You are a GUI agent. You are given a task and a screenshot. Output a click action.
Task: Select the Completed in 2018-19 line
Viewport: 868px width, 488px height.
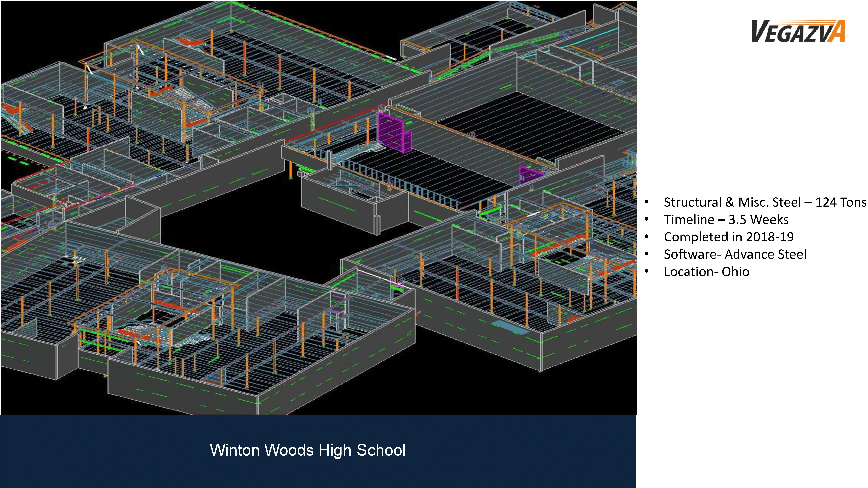coord(729,237)
